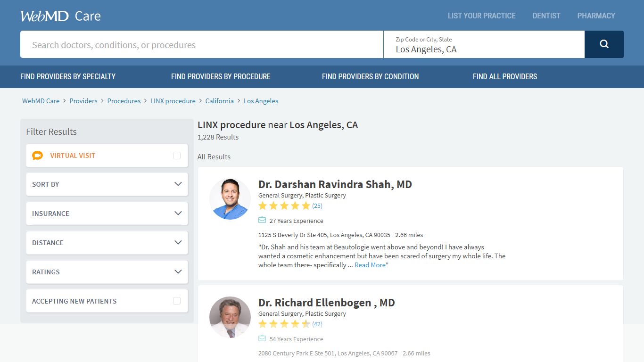Image resolution: width=644 pixels, height=362 pixels.
Task: Click the 2080 Century Park E address
Action: click(x=328, y=353)
